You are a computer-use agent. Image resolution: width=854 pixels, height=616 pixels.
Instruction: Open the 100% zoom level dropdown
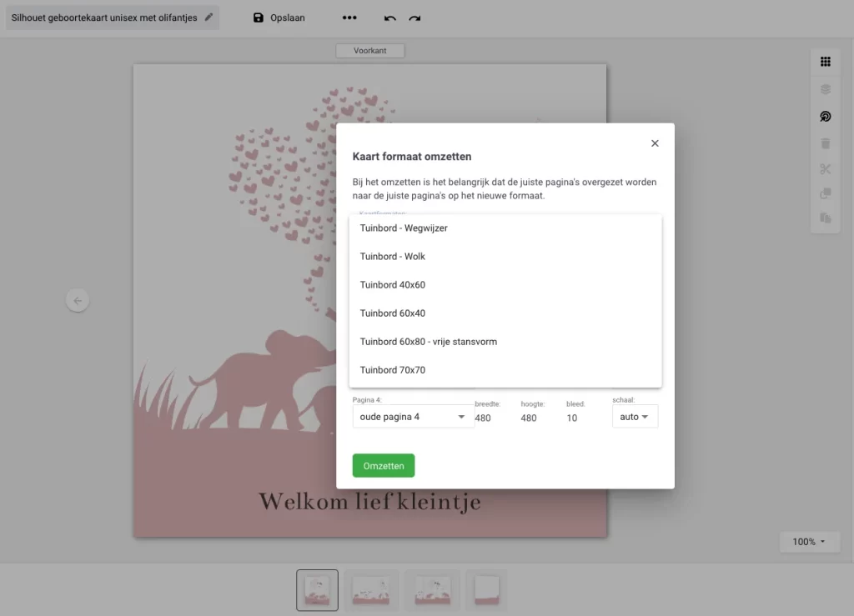(x=809, y=542)
